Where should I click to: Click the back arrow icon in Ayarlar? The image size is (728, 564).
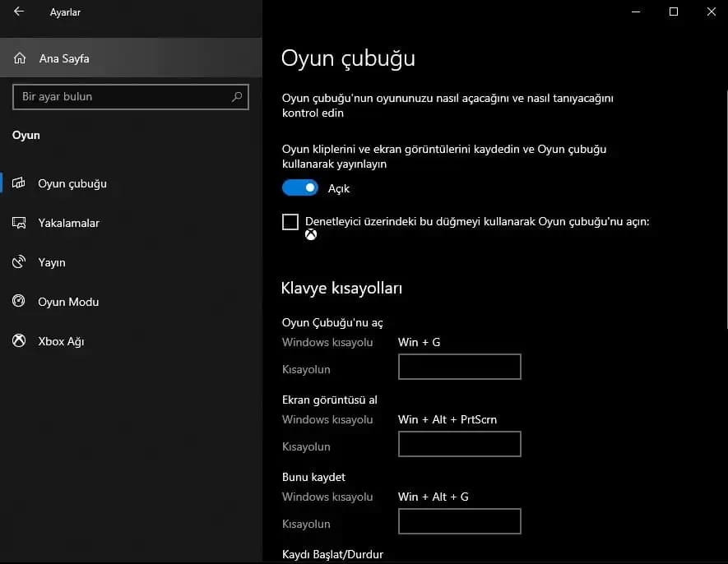19,12
